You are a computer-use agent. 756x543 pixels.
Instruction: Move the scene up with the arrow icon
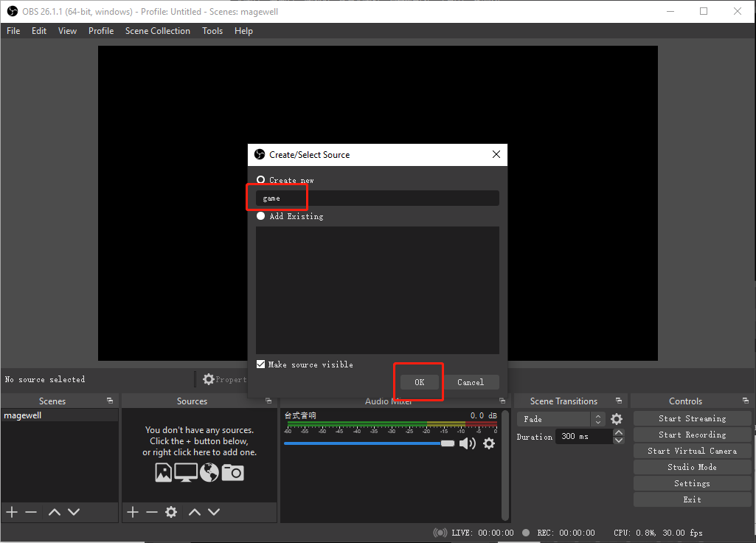pyautogui.click(x=55, y=512)
